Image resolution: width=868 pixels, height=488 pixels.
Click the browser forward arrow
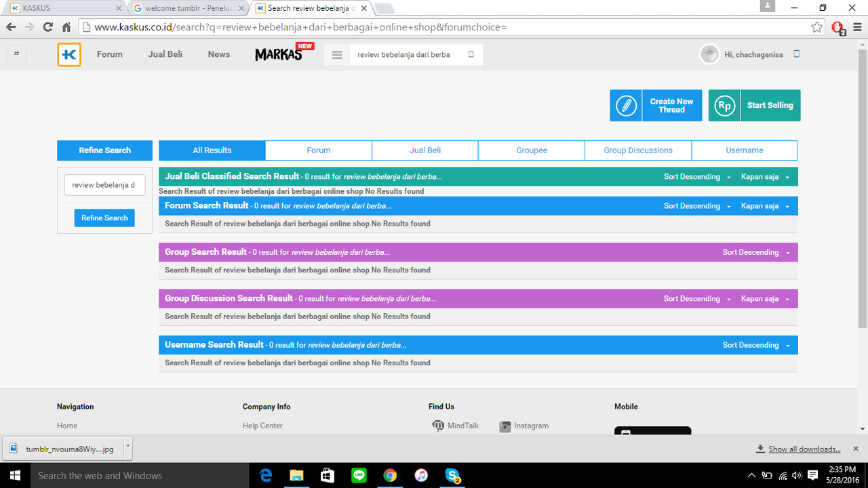[29, 27]
